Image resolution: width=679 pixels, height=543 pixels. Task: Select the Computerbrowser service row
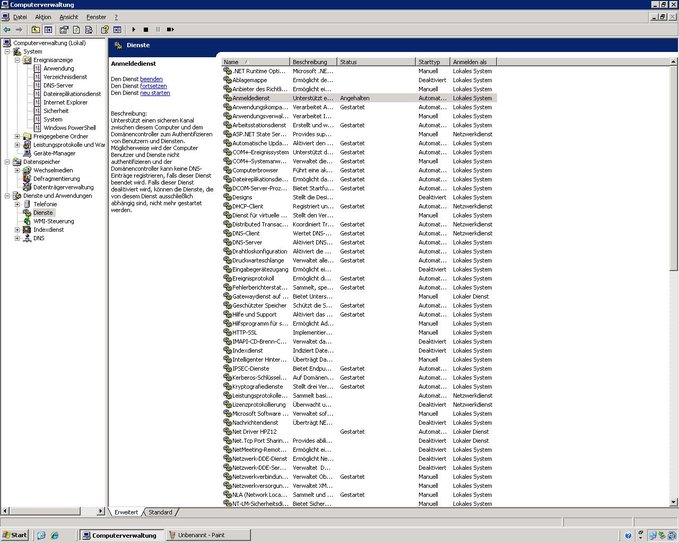(x=359, y=170)
